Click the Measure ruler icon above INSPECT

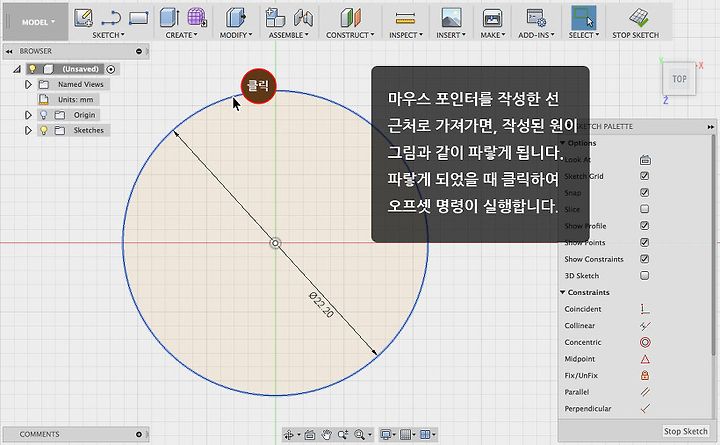tap(405, 19)
